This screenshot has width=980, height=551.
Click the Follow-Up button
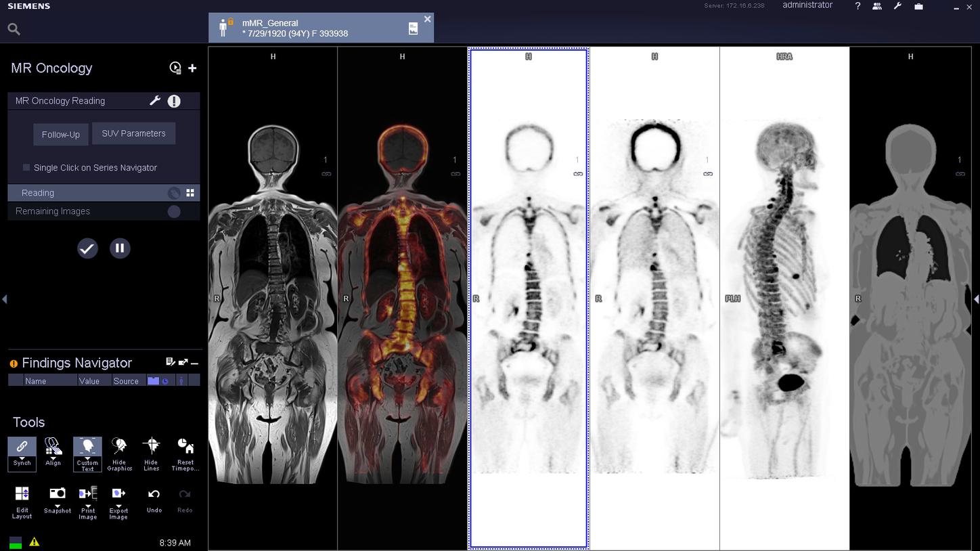pos(60,133)
